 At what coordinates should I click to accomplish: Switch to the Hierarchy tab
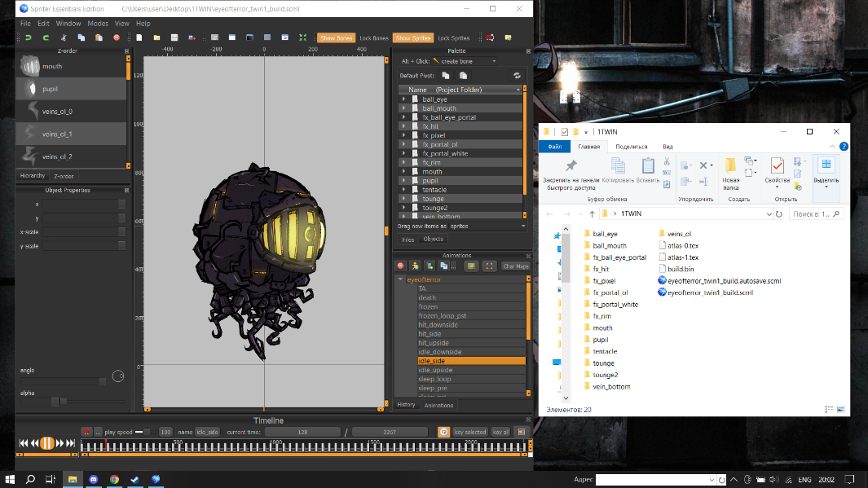point(33,176)
